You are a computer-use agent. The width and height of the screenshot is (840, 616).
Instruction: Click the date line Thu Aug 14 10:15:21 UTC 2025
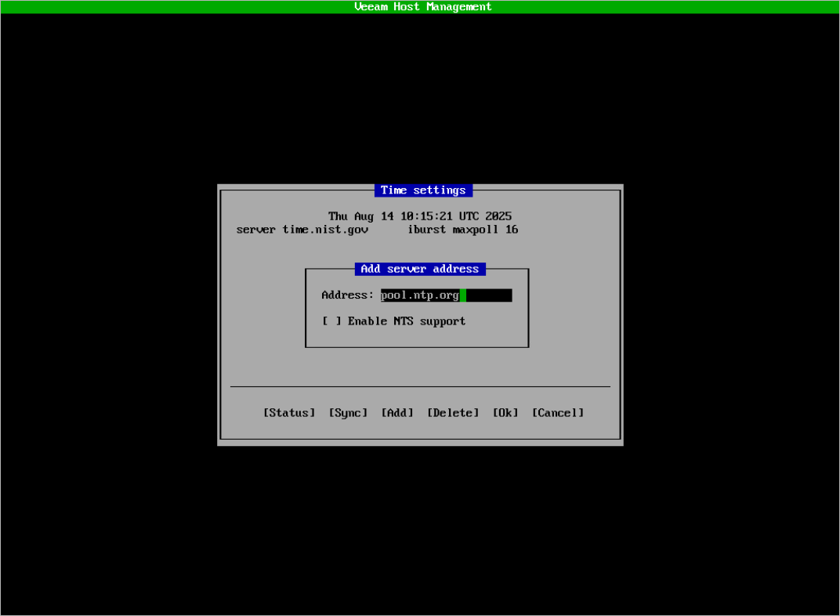tap(420, 216)
